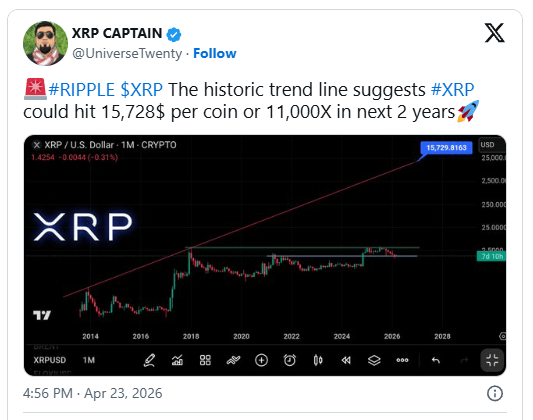The height and width of the screenshot is (420, 533).
Task: Exit fullscreen with collapse arrows icon
Action: click(x=492, y=360)
